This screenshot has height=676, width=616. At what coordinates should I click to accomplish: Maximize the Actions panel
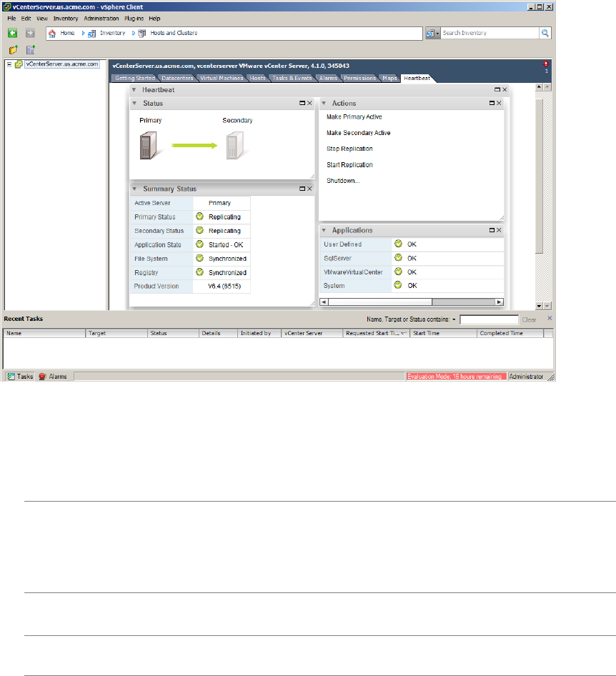[x=492, y=103]
